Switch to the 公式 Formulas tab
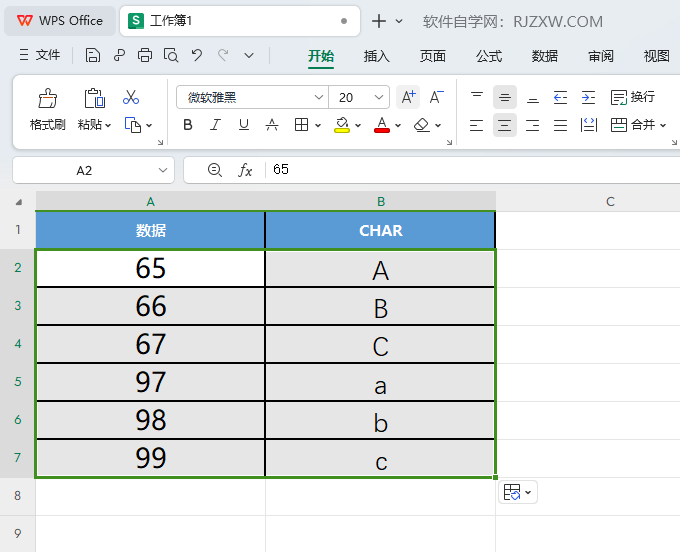This screenshot has height=552, width=680. pos(489,56)
